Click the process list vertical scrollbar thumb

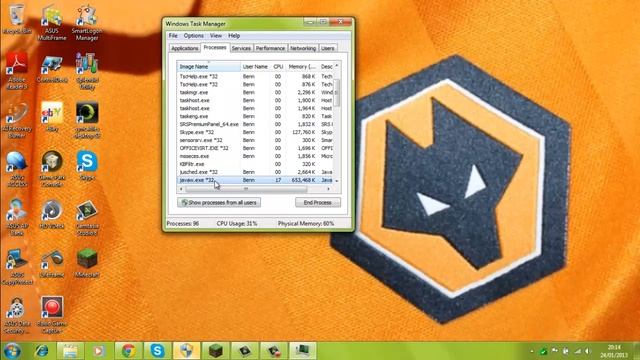click(x=337, y=93)
